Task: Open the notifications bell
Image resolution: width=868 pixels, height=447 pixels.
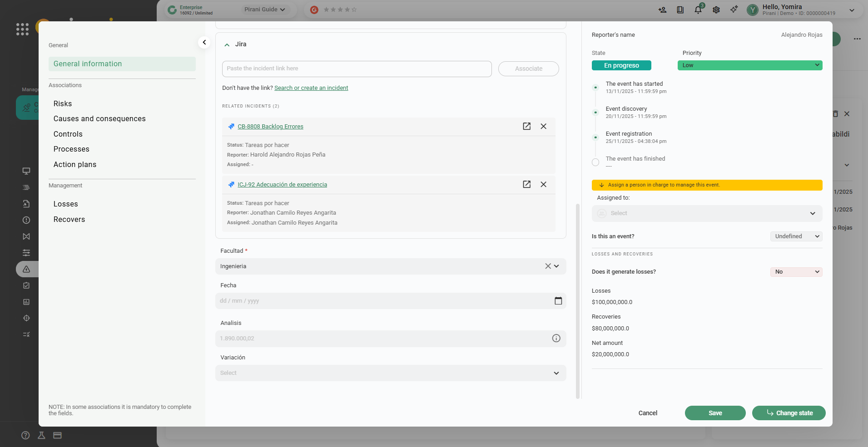Action: tap(698, 10)
